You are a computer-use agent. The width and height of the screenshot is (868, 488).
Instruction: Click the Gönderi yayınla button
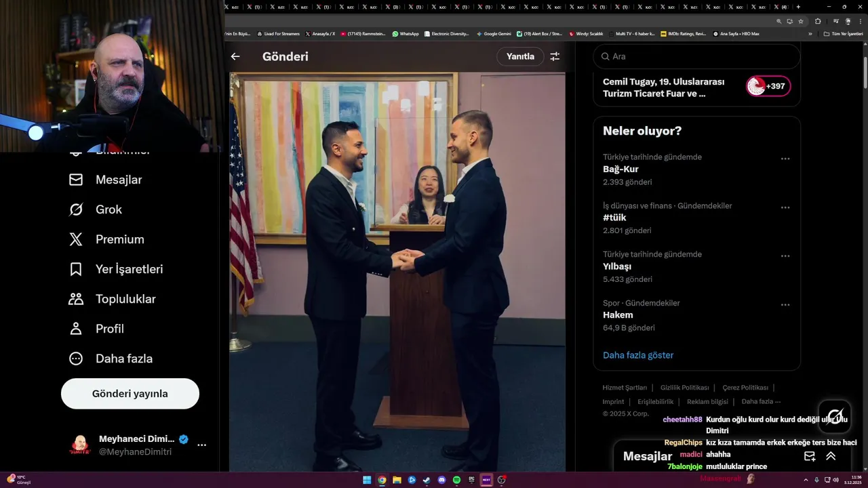click(130, 394)
